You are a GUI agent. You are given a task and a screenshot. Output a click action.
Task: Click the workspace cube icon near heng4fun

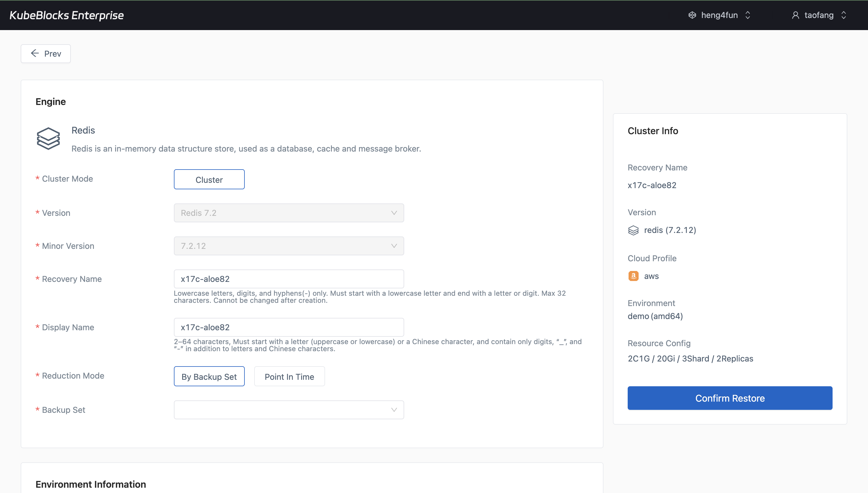coord(692,15)
